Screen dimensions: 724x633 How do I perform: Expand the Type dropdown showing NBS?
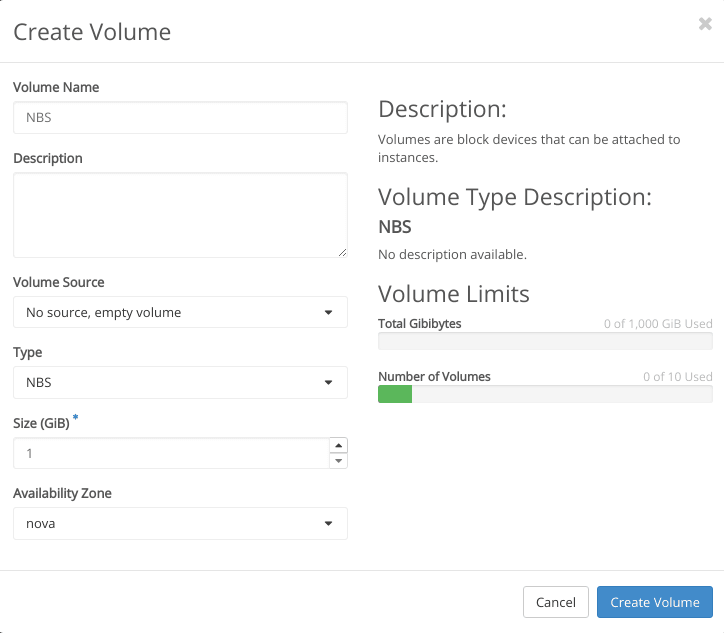coord(180,382)
